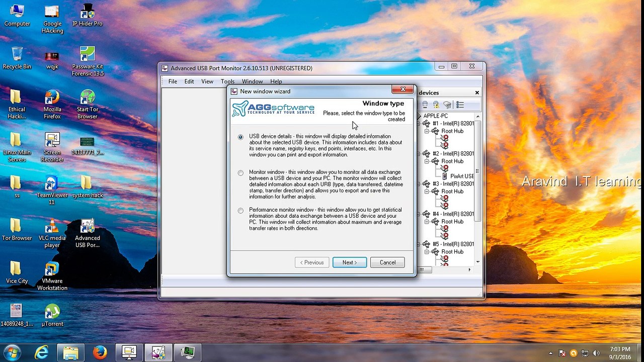
Task: Click the Advanced USB Port Monitor desktop shortcut
Action: point(88,233)
